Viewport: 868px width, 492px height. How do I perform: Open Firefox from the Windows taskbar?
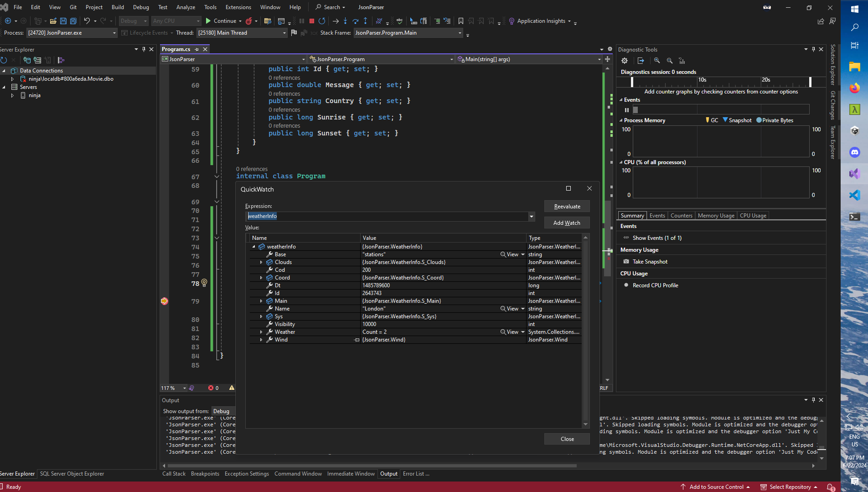coord(854,88)
